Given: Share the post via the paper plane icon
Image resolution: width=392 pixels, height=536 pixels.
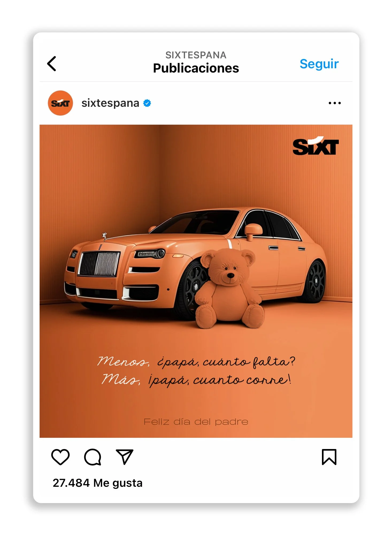Looking at the screenshot, I should [x=125, y=457].
